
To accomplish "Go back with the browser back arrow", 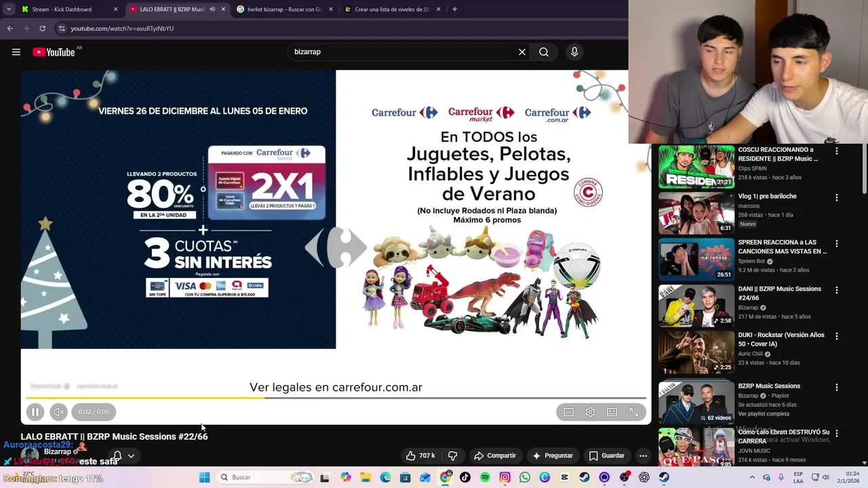I will click(x=9, y=28).
